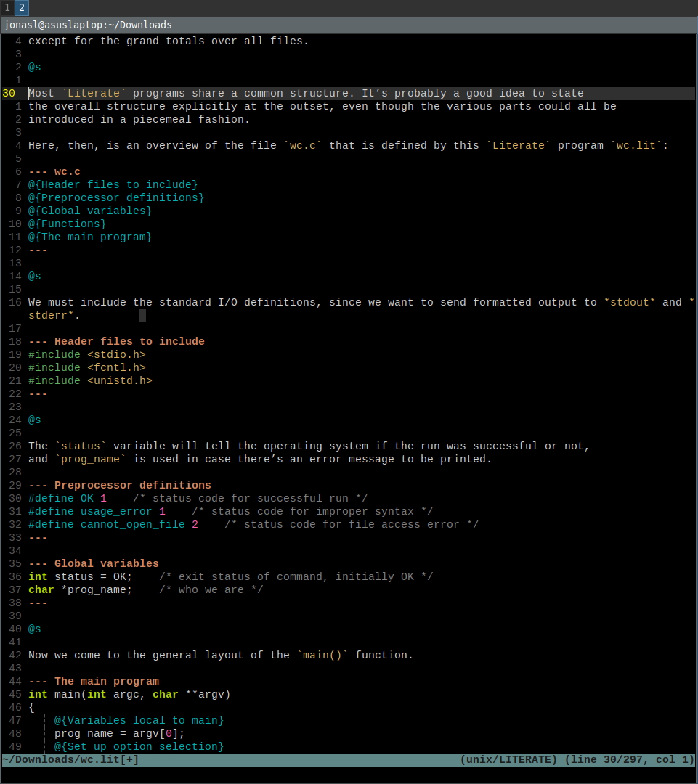Click the 'prog_name = argv[0];' line

(120, 733)
